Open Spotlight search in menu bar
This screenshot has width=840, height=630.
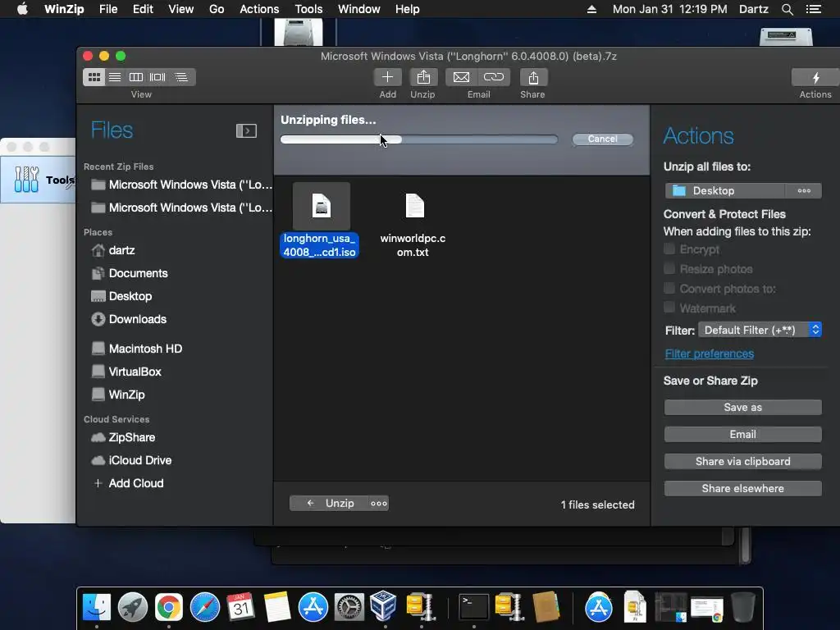pos(787,9)
